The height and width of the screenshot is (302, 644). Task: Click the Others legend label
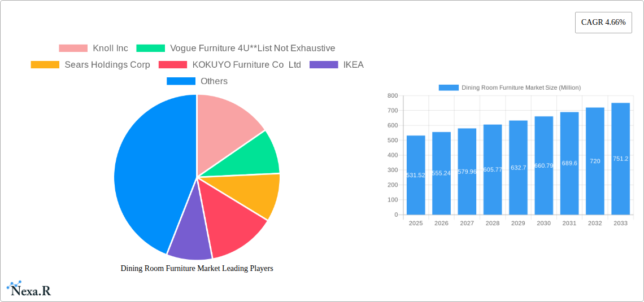214,81
